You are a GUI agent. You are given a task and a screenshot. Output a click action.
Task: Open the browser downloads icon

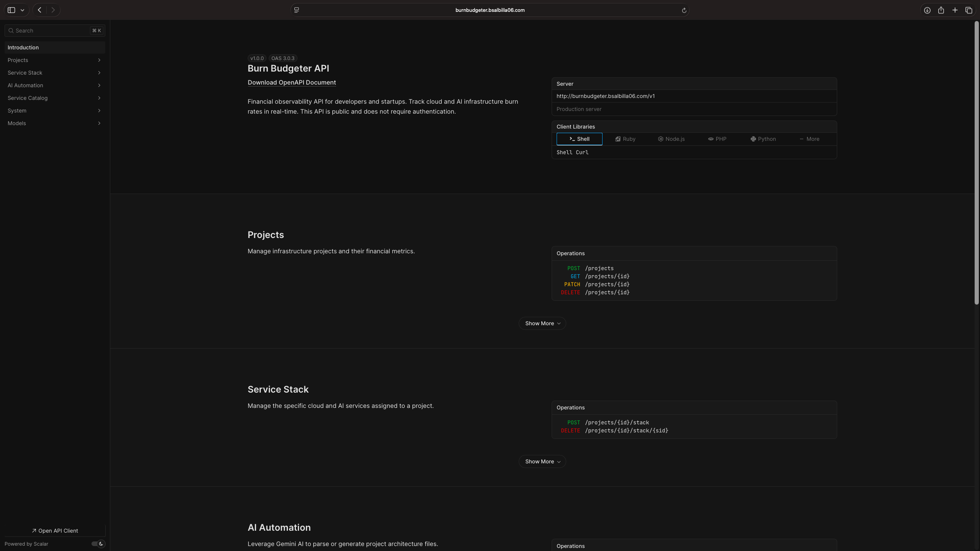(x=927, y=10)
